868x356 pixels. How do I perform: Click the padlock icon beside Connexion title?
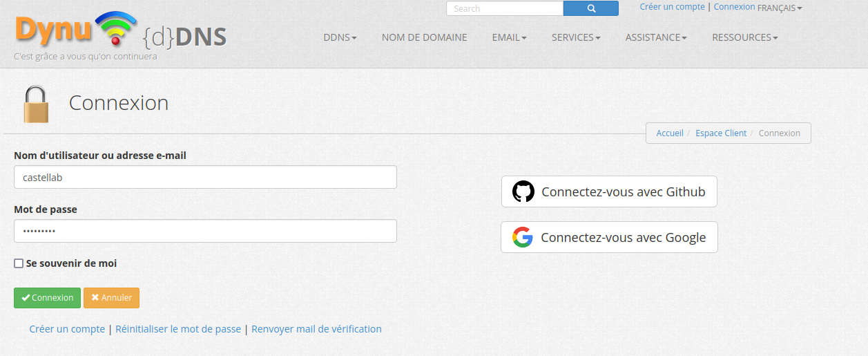(36, 104)
